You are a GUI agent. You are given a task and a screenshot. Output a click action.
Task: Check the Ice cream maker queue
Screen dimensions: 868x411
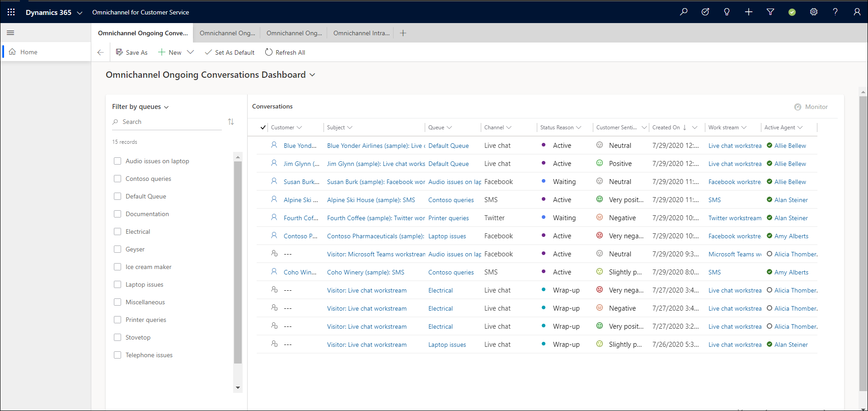click(x=117, y=267)
